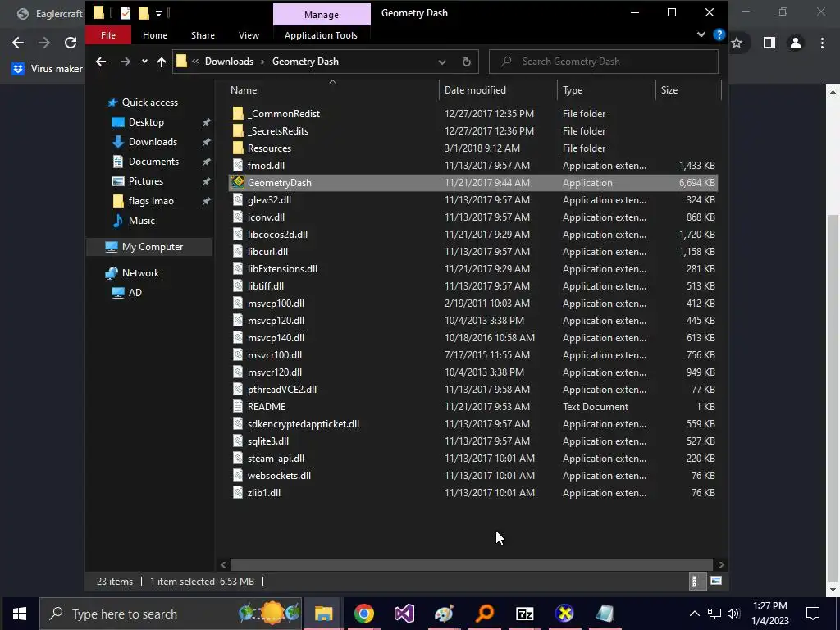Click the Search Geometry Dash field

click(x=603, y=62)
